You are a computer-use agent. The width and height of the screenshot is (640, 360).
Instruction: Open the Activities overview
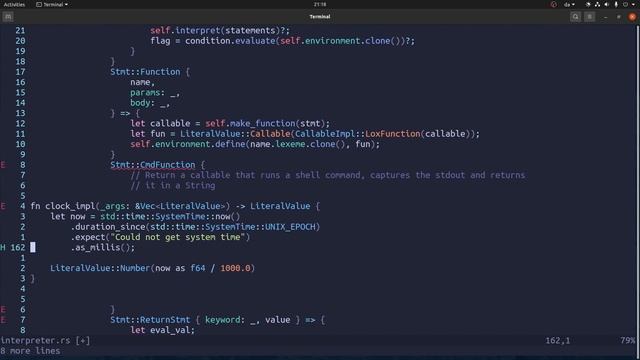click(14, 4)
